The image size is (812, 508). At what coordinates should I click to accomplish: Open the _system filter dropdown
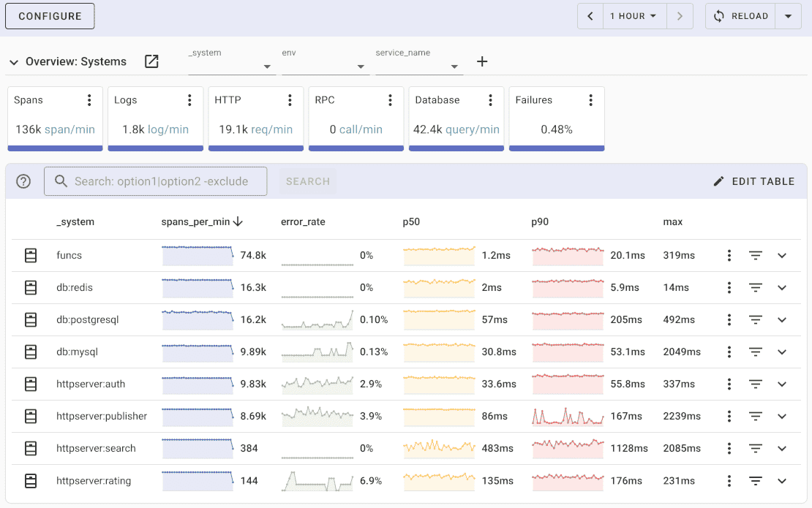tap(266, 66)
